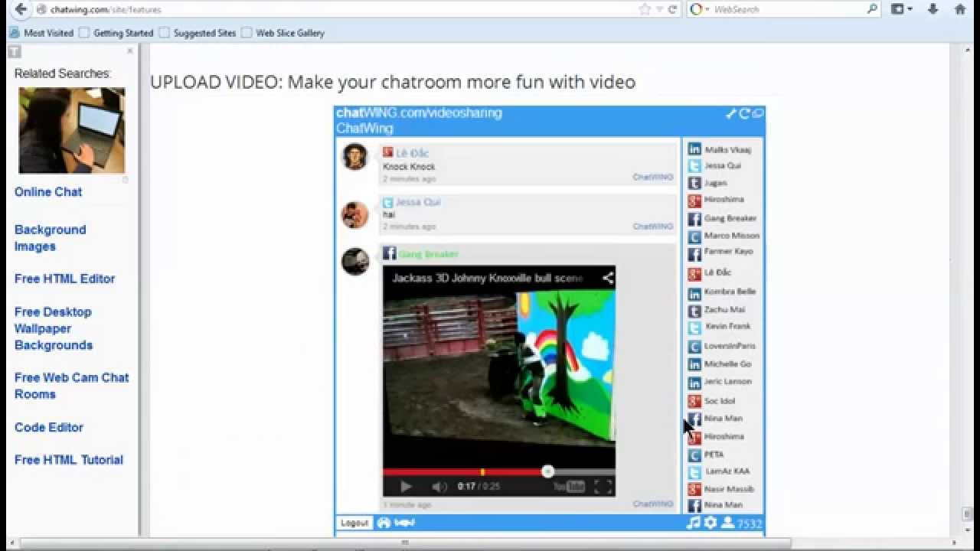Open Free Desktop Wallpaper Backgrounds link
This screenshot has width=980, height=551.
click(54, 328)
